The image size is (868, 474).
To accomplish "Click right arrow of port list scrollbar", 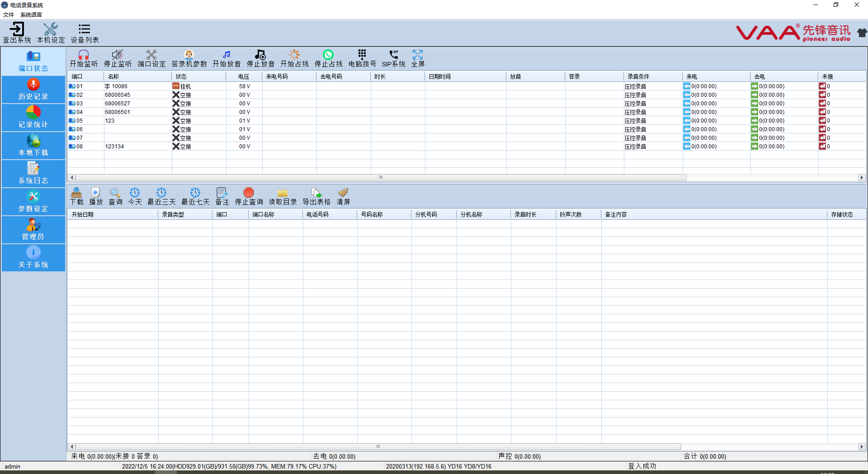I will (x=862, y=178).
